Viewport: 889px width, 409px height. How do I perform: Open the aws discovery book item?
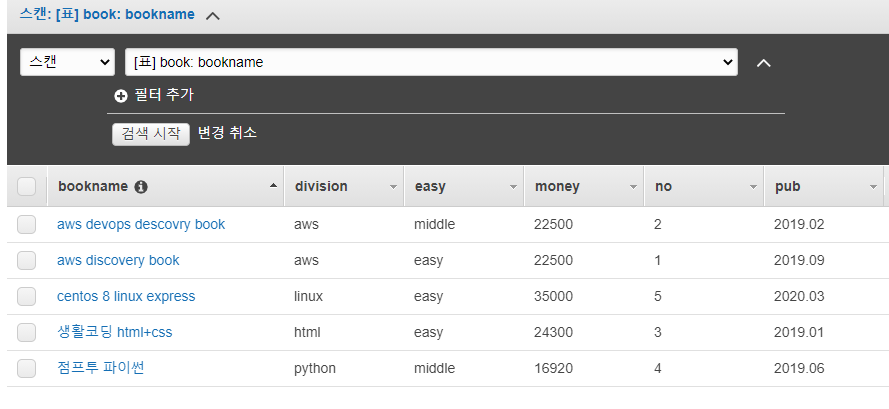point(118,260)
